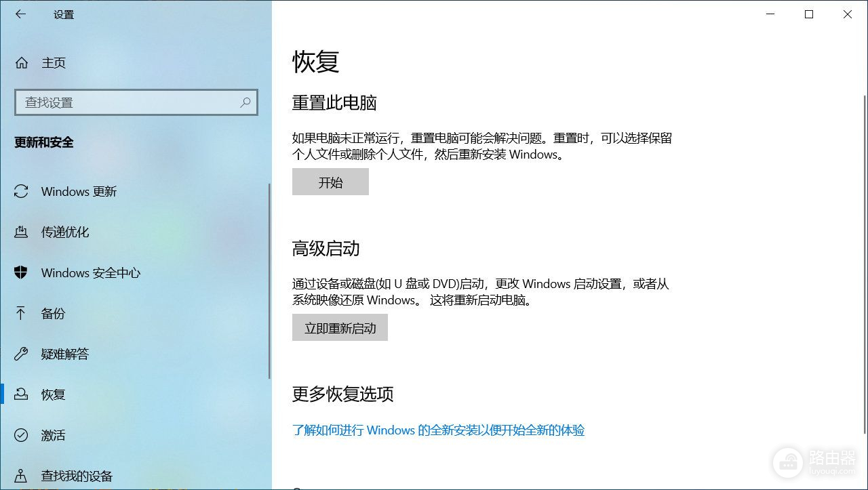Click the 恢复 page title
The image size is (868, 490).
[x=315, y=61]
